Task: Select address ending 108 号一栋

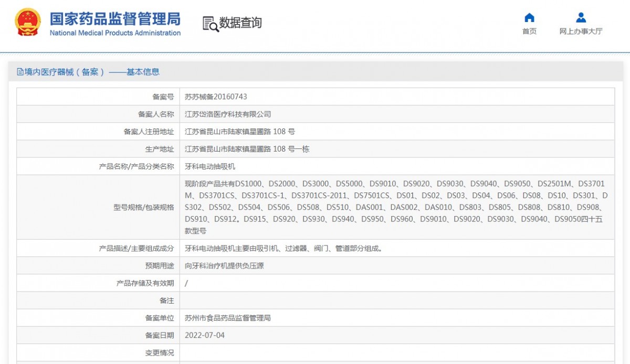Action: 247,149
